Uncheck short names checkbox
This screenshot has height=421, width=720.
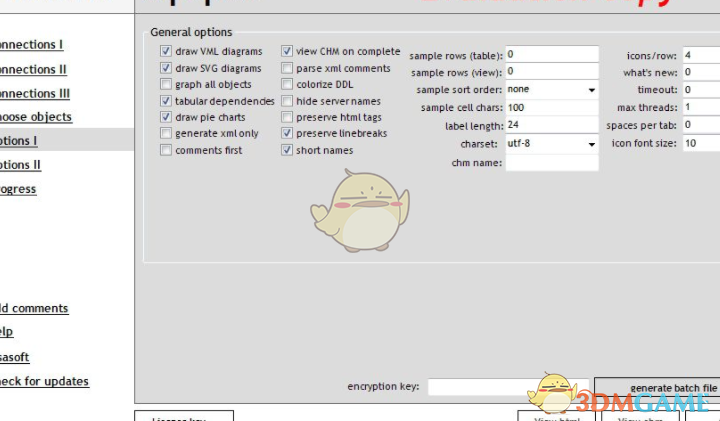pyautogui.click(x=287, y=150)
